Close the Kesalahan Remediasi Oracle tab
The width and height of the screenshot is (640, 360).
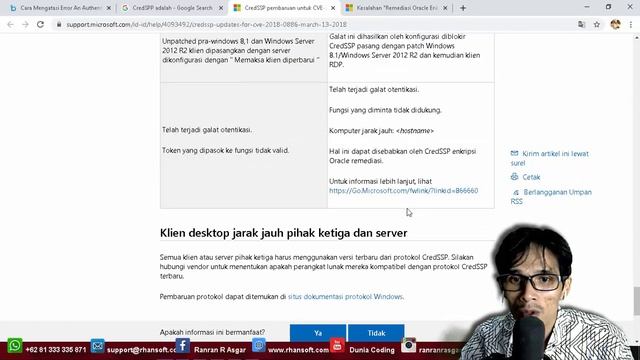445,8
